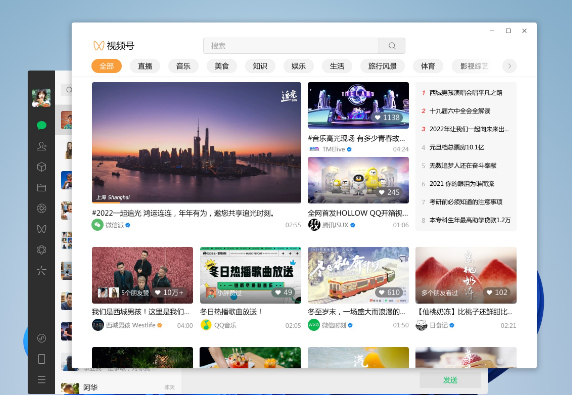Open the Search star icon in WeChat sidebar
572x395 pixels.
[x=42, y=270]
